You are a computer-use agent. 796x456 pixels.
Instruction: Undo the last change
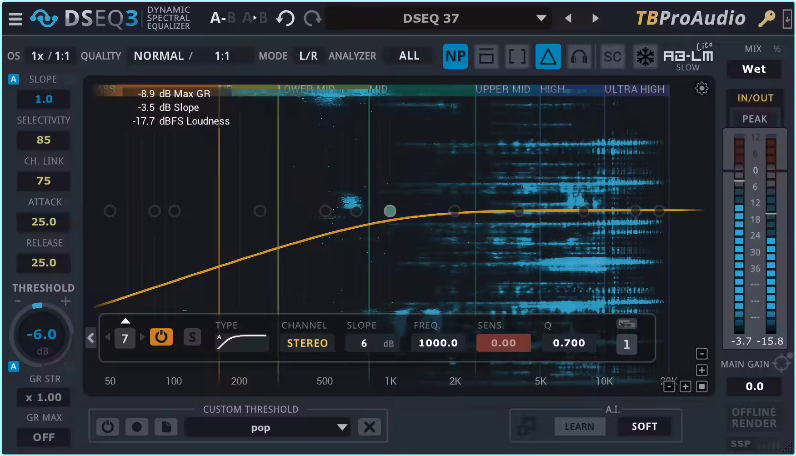click(x=285, y=19)
